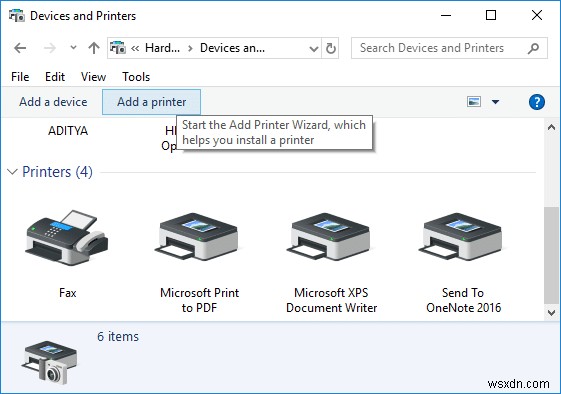This screenshot has width=561, height=394.
Task: Select the Fax printer icon
Action: pos(67,238)
